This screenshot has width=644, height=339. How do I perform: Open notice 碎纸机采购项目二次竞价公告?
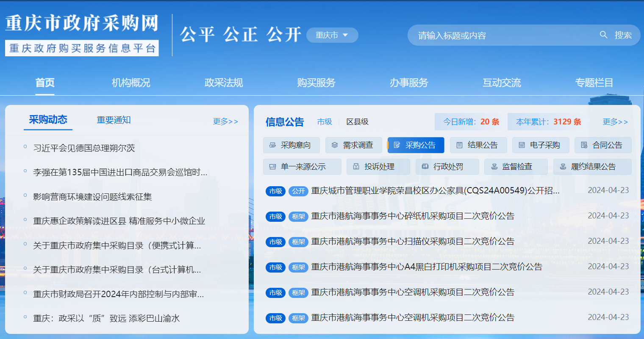413,216
